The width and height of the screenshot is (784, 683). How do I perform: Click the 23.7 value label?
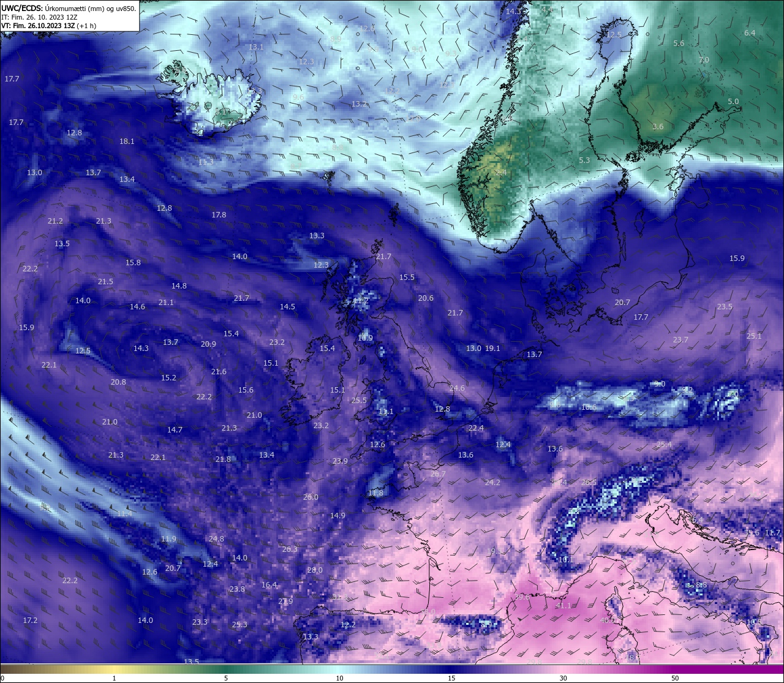pyautogui.click(x=680, y=340)
